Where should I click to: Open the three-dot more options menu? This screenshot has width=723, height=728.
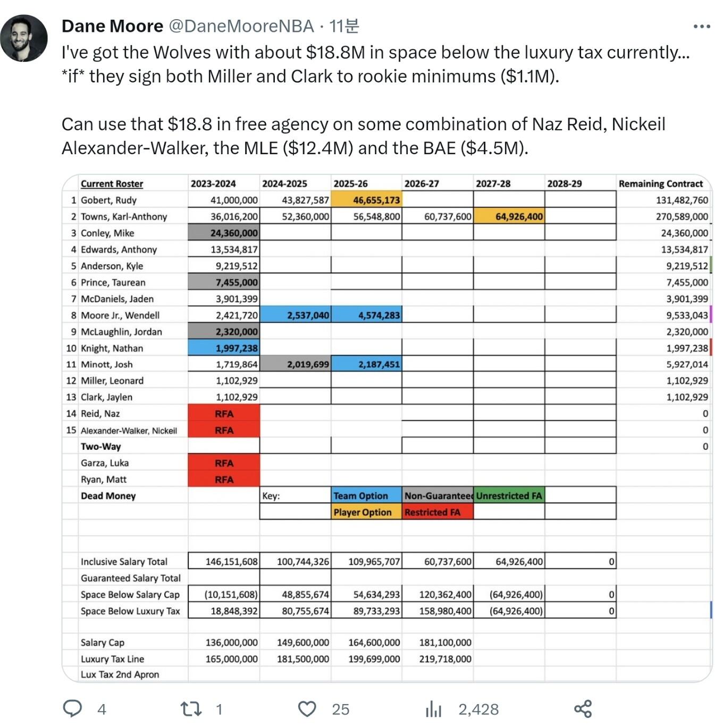click(x=702, y=26)
